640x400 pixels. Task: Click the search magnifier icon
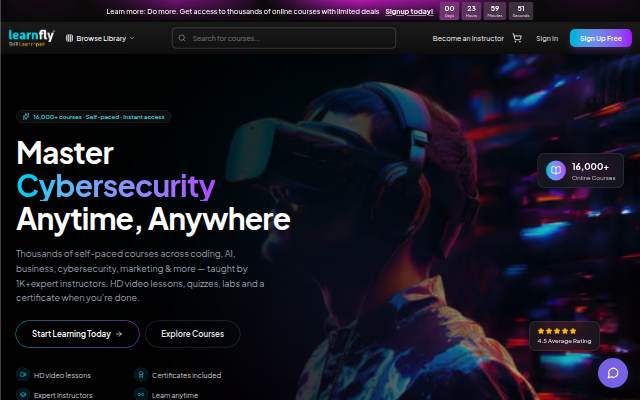(182, 38)
